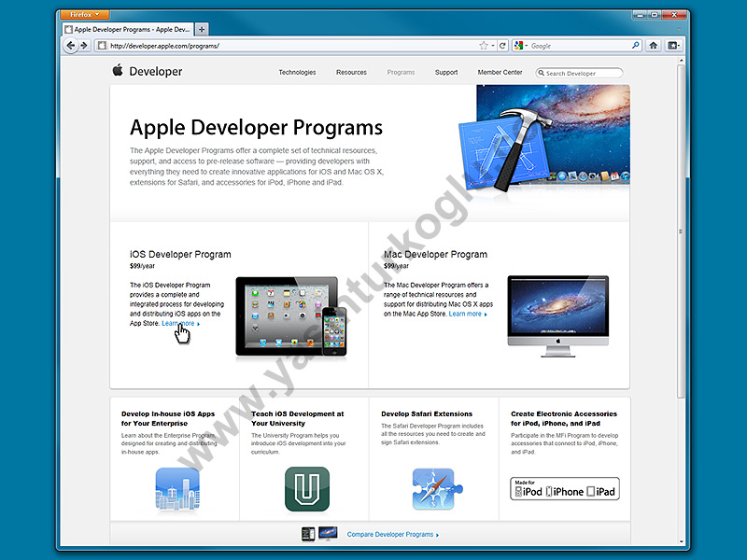
Task: Click the URL address bar field
Action: coord(293,46)
